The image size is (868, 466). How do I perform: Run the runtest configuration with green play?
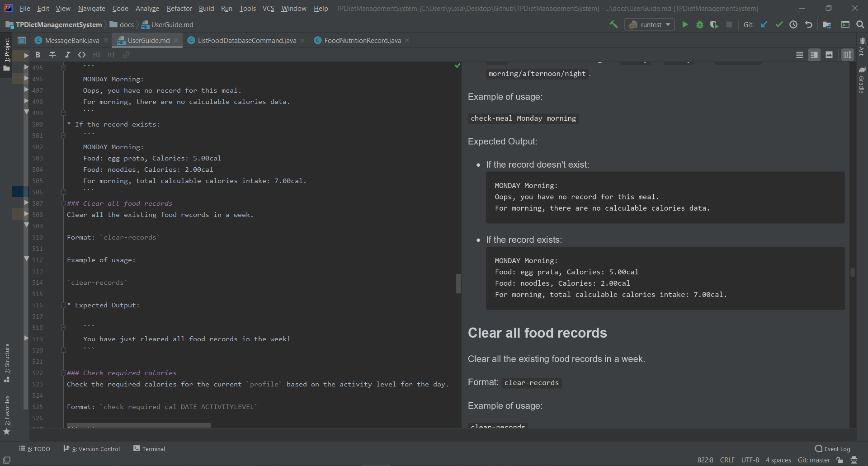click(685, 24)
